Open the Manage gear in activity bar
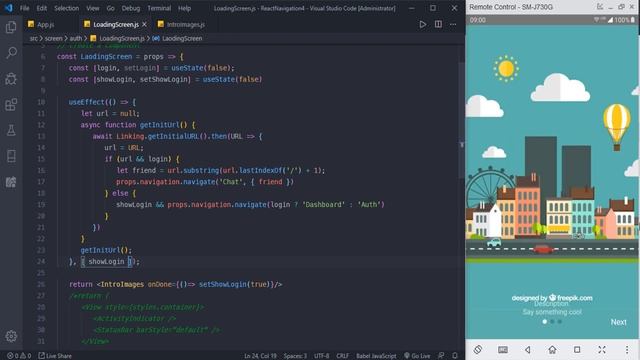Image resolution: width=640 pixels, height=360 pixels. (11, 336)
